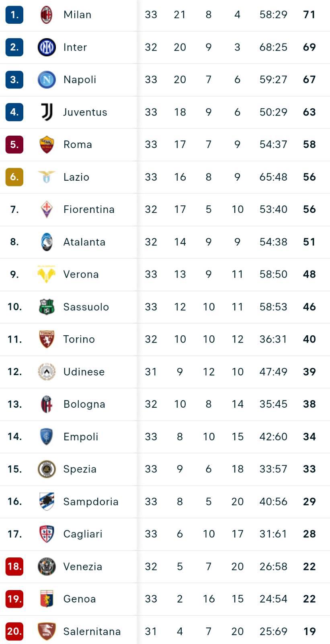330x644 pixels.
Task: Click the gold position 6 badge
Action: 14,177
